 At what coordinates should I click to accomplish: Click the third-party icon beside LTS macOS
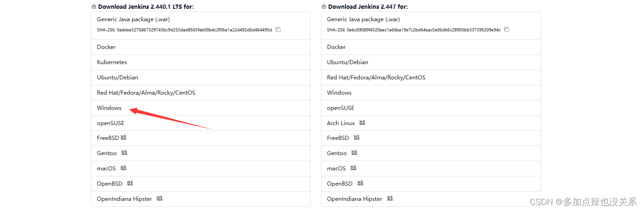124,168
